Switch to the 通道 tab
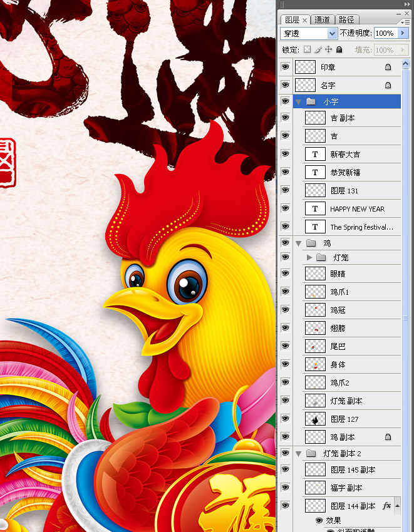Image resolution: width=414 pixels, height=532 pixels. (x=322, y=20)
